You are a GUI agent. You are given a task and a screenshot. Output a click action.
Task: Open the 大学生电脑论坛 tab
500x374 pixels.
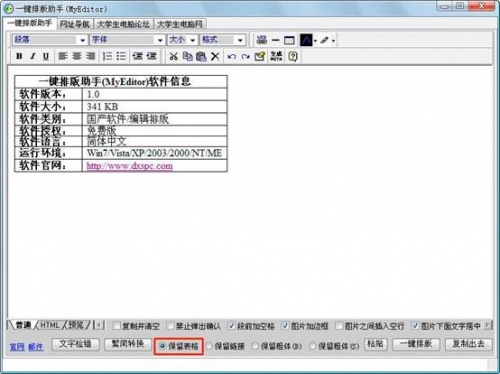tap(123, 24)
